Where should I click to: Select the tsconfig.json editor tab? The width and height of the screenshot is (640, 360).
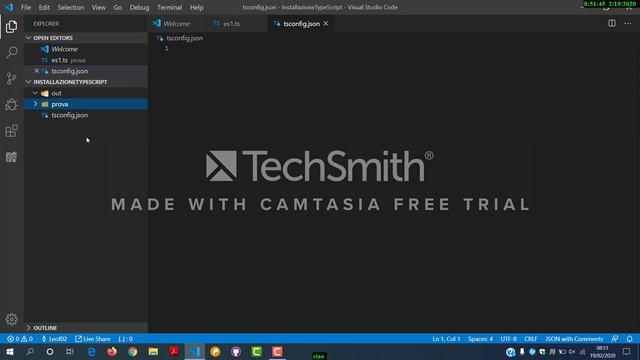click(301, 24)
